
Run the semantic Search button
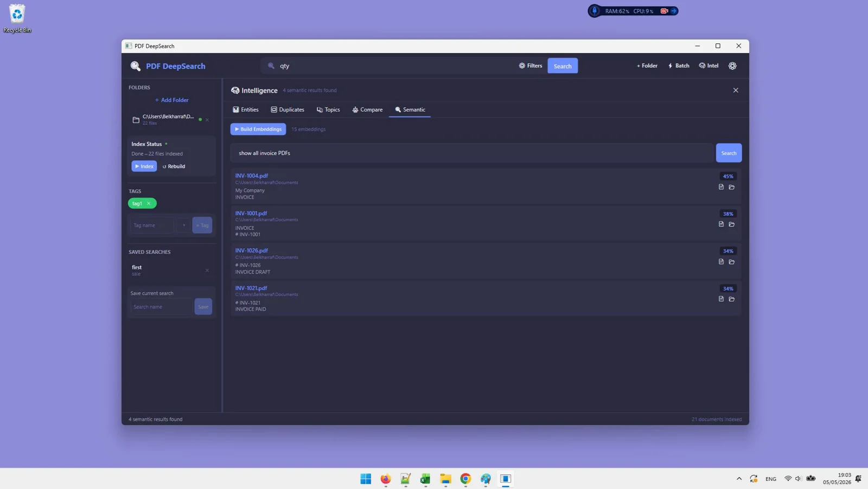point(729,153)
